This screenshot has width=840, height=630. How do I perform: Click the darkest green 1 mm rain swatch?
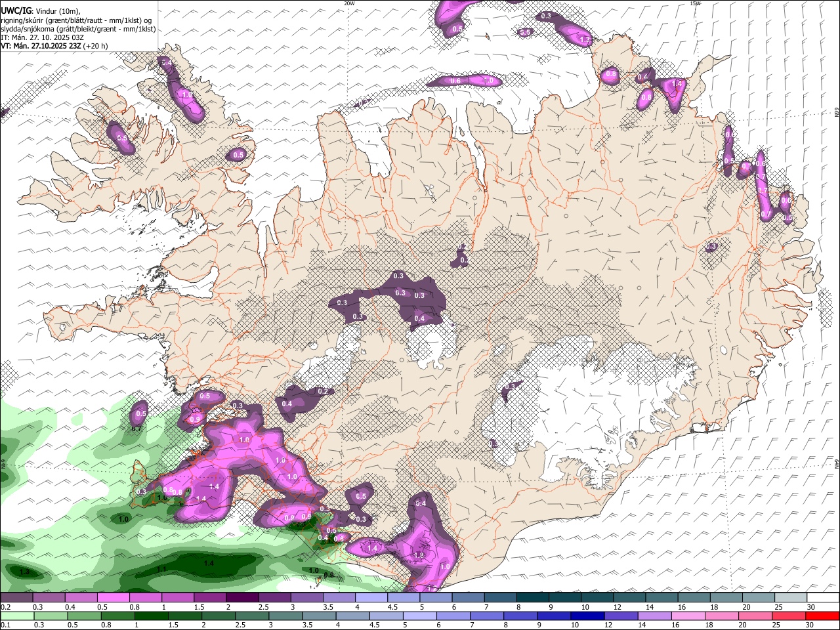152,616
